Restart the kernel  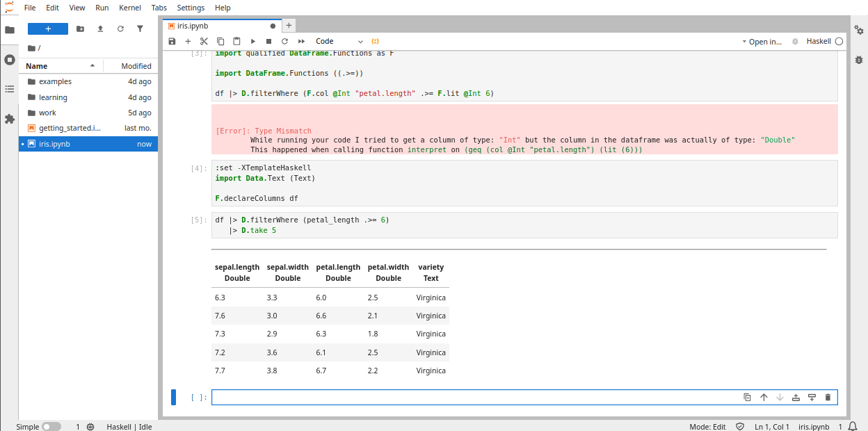pyautogui.click(x=284, y=42)
